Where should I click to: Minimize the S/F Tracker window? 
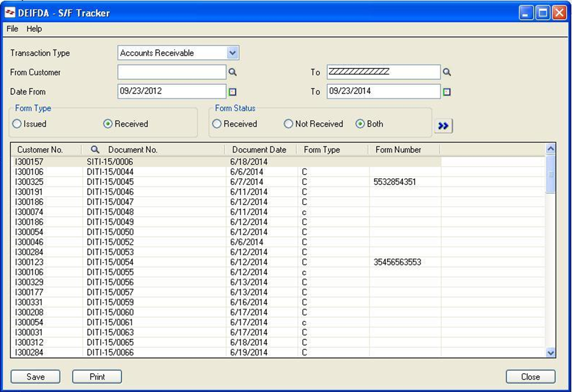coord(526,13)
